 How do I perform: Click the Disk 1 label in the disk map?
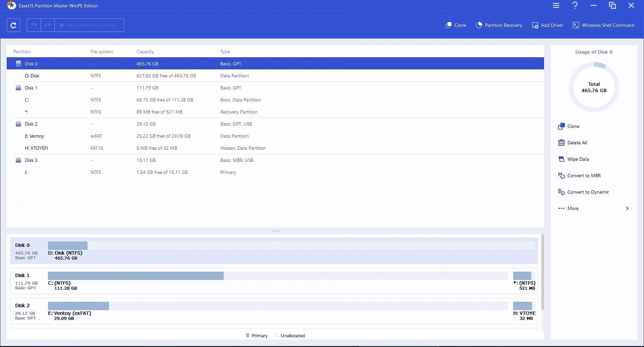click(x=22, y=275)
